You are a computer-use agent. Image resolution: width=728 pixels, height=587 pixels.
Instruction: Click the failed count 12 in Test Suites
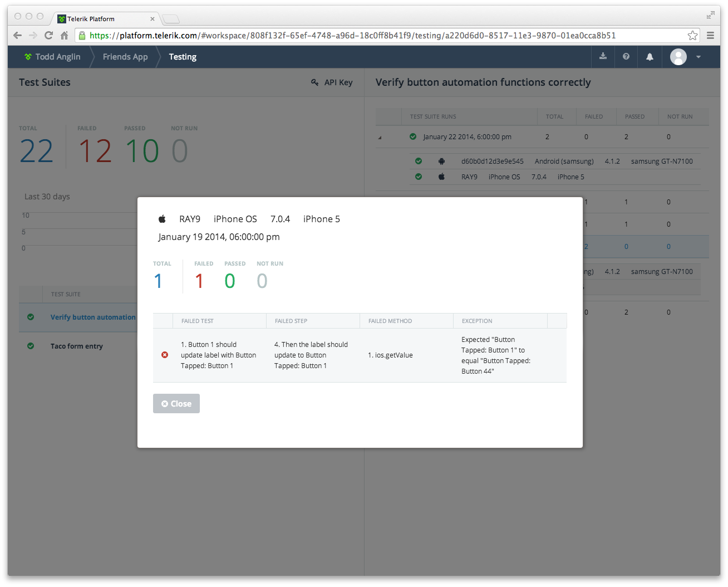tap(95, 151)
